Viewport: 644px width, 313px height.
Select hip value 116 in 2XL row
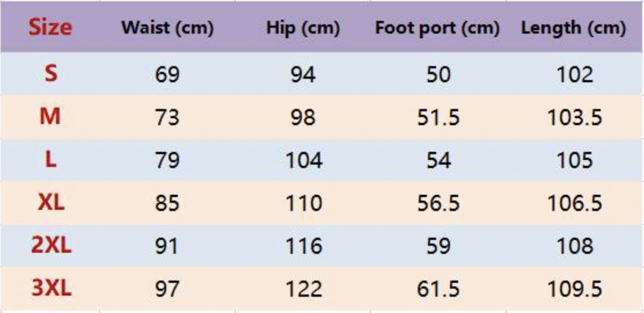click(303, 246)
